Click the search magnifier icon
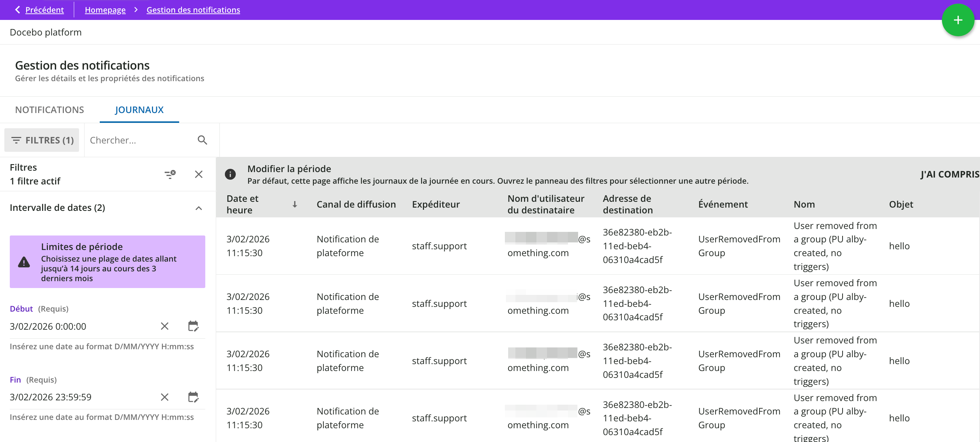Image resolution: width=980 pixels, height=442 pixels. (x=202, y=140)
